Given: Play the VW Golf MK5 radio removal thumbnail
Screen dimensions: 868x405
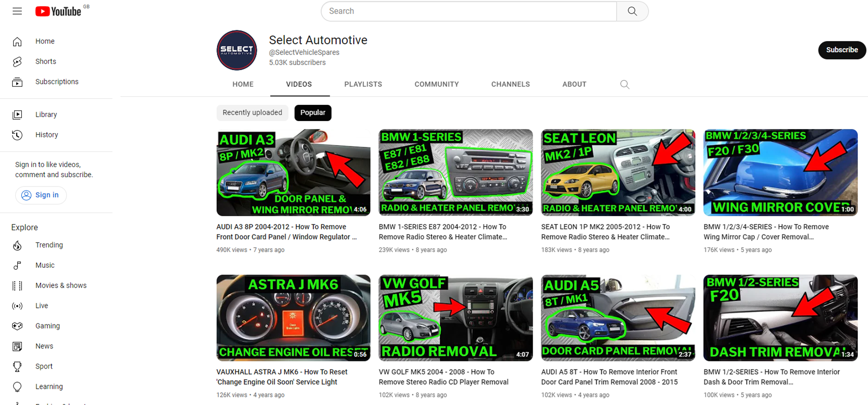Looking at the screenshot, I should 456,318.
